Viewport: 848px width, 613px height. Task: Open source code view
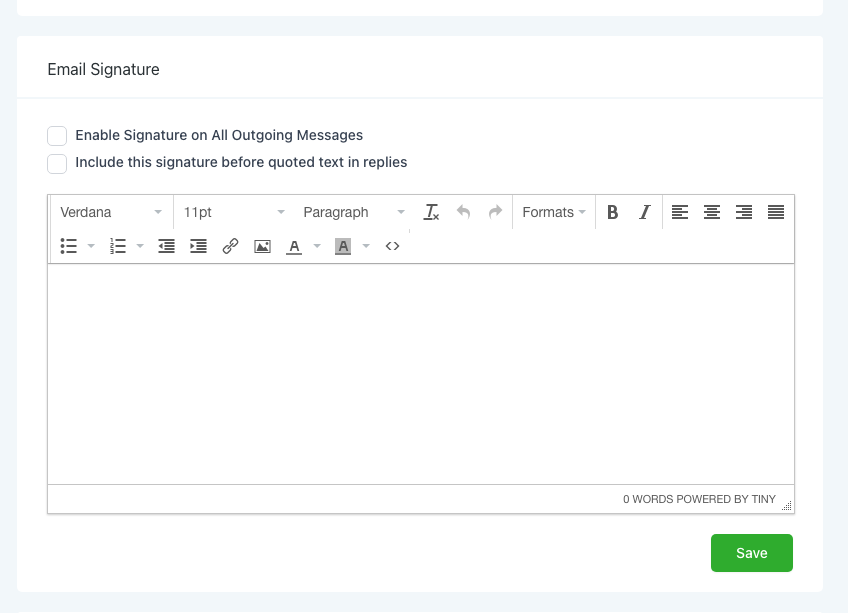point(392,246)
